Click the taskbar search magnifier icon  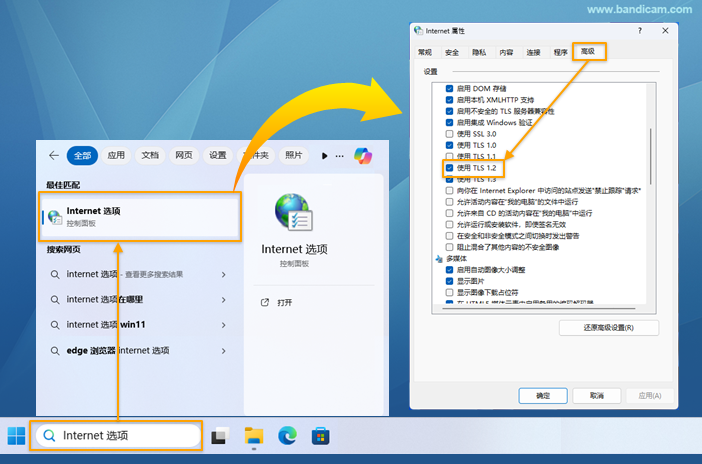click(49, 435)
